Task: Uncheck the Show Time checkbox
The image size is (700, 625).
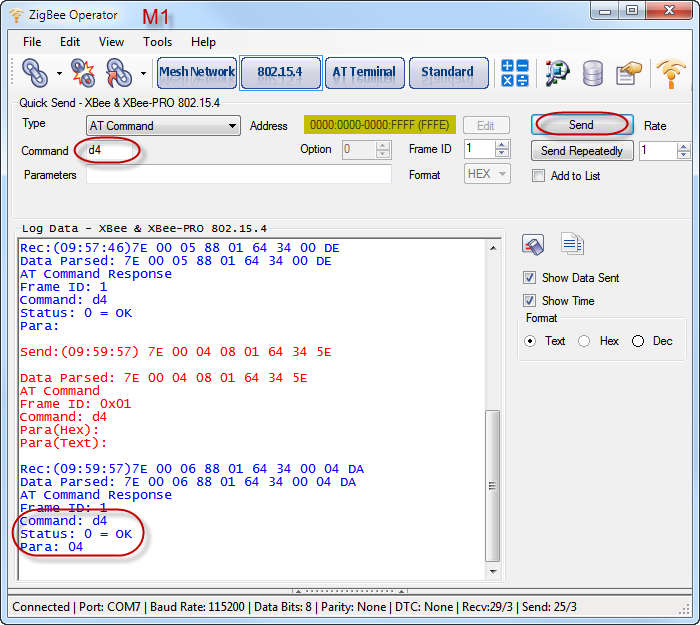Action: pos(529,300)
